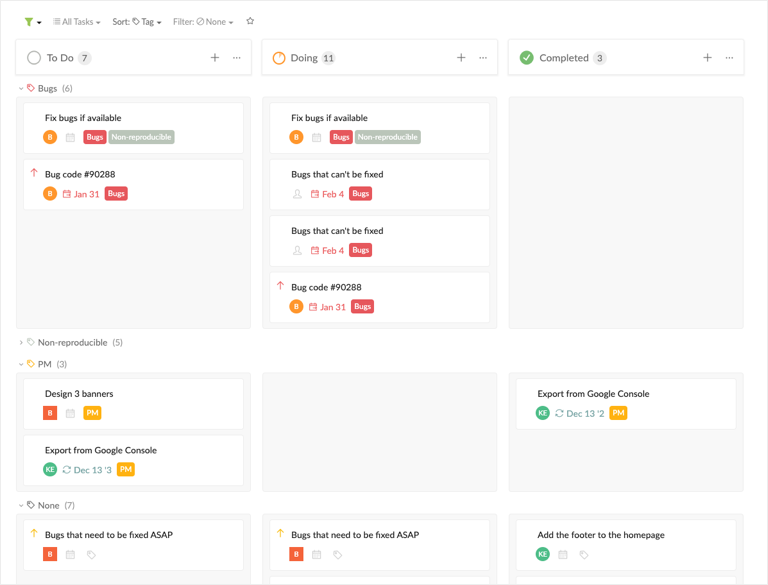Click KE avatar on Add the footer card
Viewport: 768px width, 585px height.
point(543,554)
